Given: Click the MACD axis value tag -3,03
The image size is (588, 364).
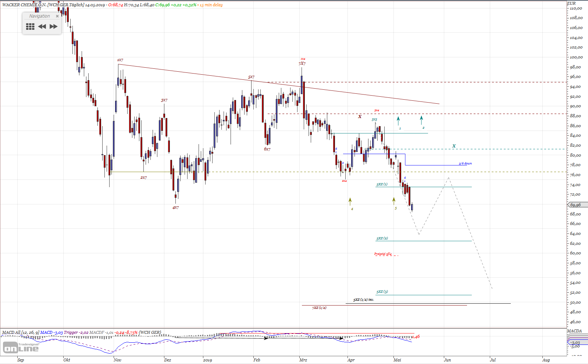Looking at the screenshot, I should point(577,343).
